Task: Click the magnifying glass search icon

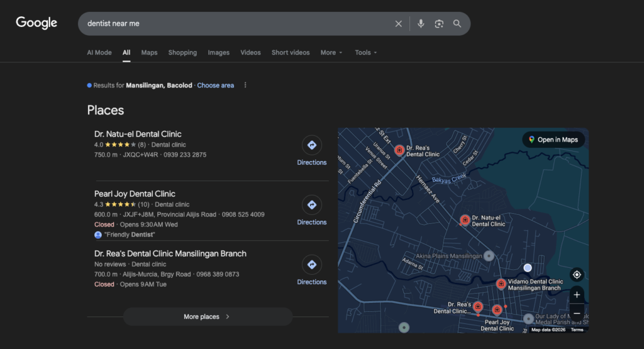Action: pyautogui.click(x=457, y=24)
